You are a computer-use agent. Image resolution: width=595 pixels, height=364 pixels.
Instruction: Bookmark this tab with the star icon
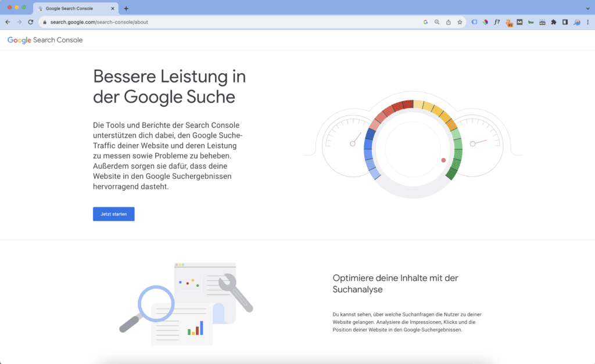pyautogui.click(x=460, y=22)
